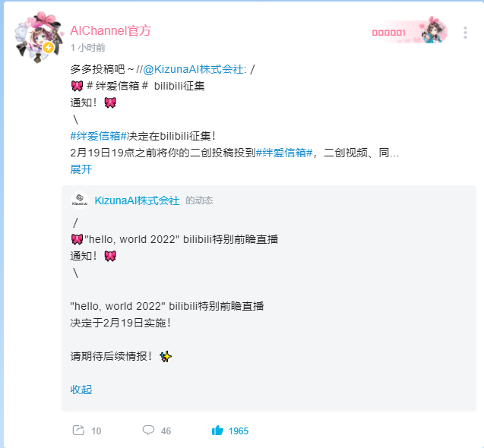Click the share/forward icon
Viewport: 484px width, 448px height.
(x=78, y=430)
